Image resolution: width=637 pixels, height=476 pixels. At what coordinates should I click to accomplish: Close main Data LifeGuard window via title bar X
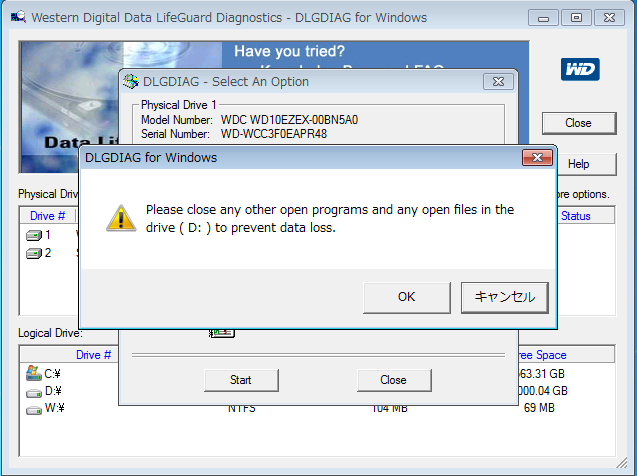(609, 18)
